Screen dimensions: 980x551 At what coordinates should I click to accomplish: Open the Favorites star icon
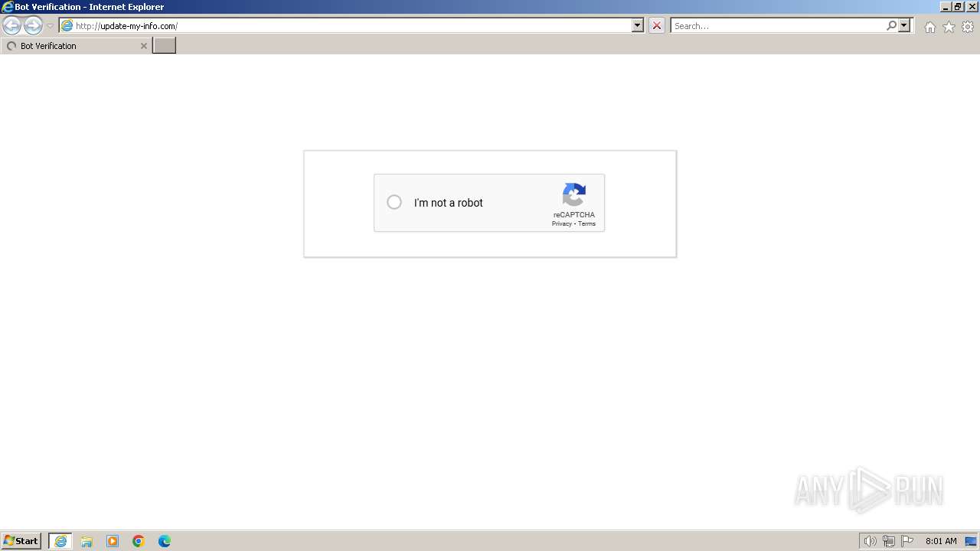(x=949, y=27)
